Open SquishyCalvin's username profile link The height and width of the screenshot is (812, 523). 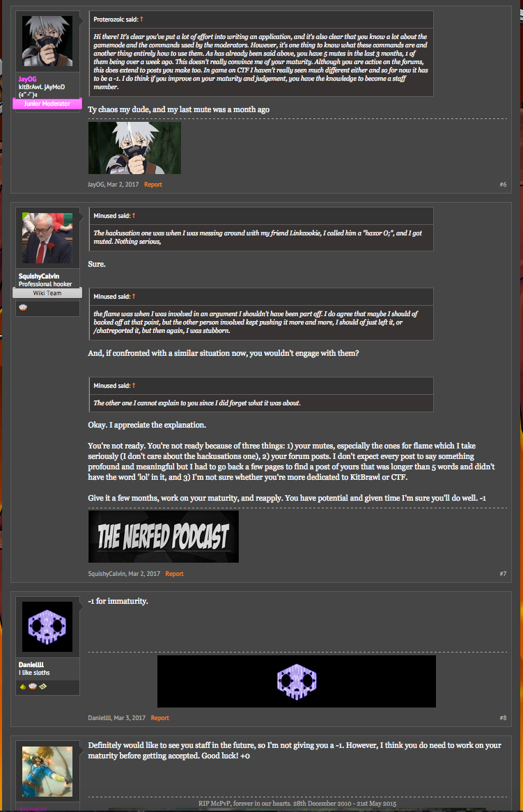pyautogui.click(x=39, y=276)
